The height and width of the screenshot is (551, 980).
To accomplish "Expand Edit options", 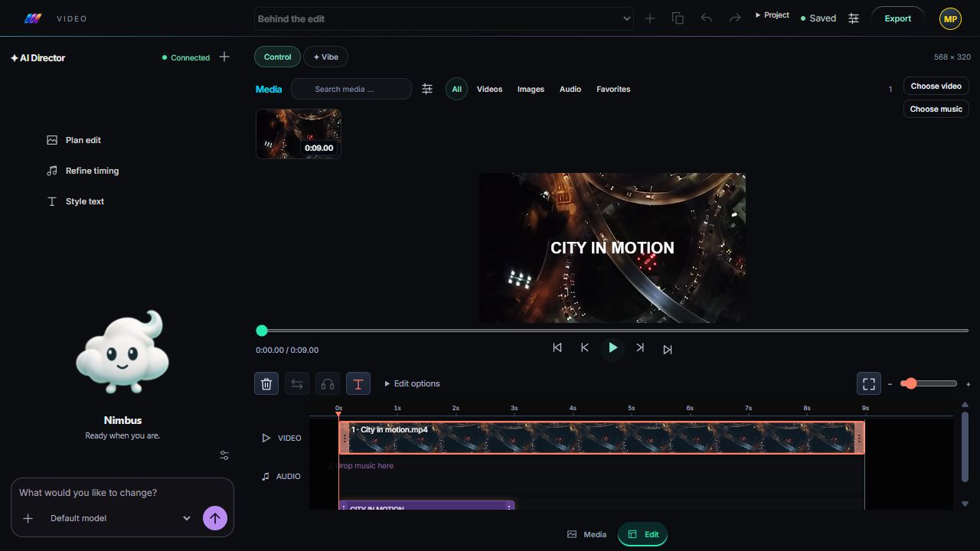I will coord(413,383).
